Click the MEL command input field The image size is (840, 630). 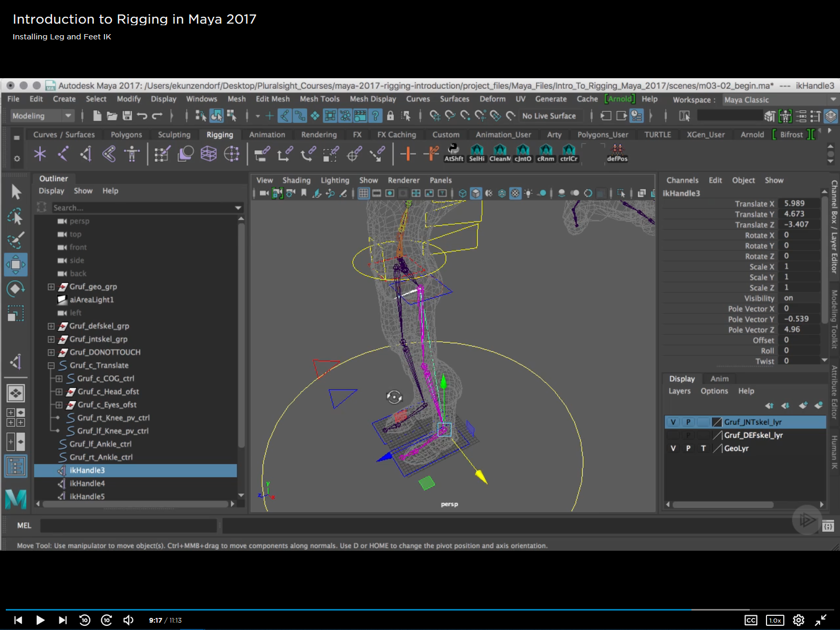(x=129, y=526)
